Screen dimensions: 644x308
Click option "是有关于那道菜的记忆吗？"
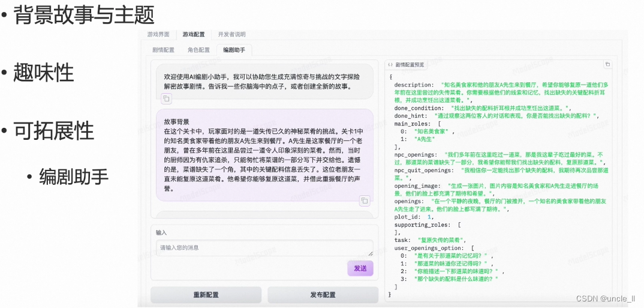452,255
